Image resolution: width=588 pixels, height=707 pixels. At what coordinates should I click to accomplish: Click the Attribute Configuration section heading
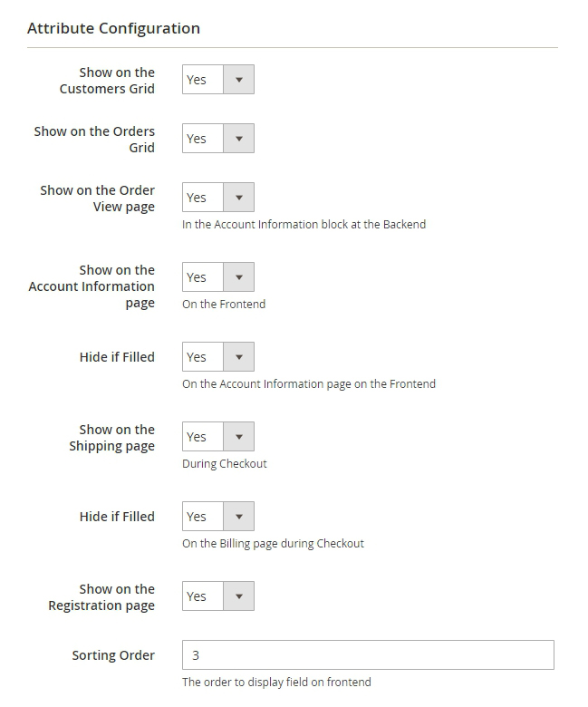point(113,28)
